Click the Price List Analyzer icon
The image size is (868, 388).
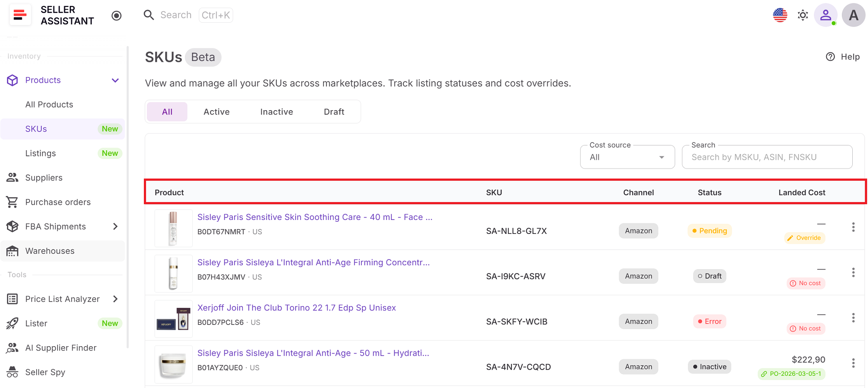click(x=12, y=299)
